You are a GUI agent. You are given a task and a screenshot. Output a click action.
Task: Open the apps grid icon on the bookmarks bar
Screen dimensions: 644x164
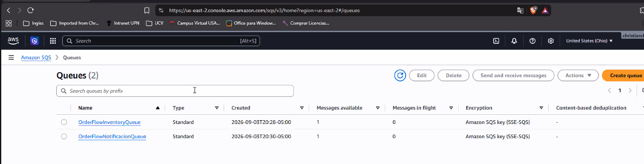(8, 23)
